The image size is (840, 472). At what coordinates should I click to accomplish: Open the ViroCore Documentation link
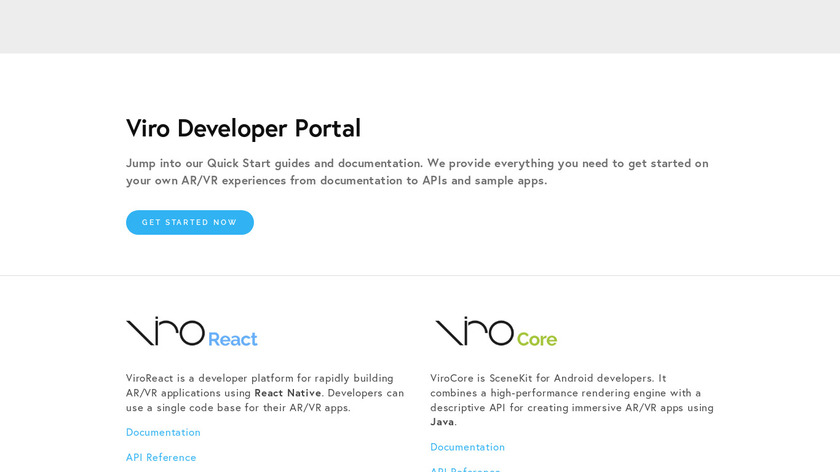click(x=467, y=447)
